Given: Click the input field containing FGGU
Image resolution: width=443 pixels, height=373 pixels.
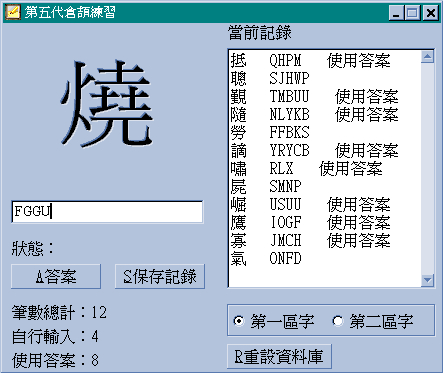Looking at the screenshot, I should point(107,211).
